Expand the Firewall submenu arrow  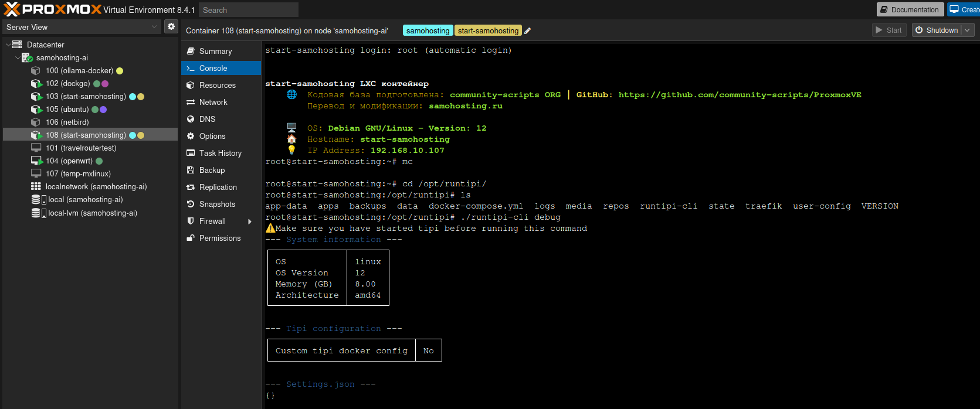point(250,221)
